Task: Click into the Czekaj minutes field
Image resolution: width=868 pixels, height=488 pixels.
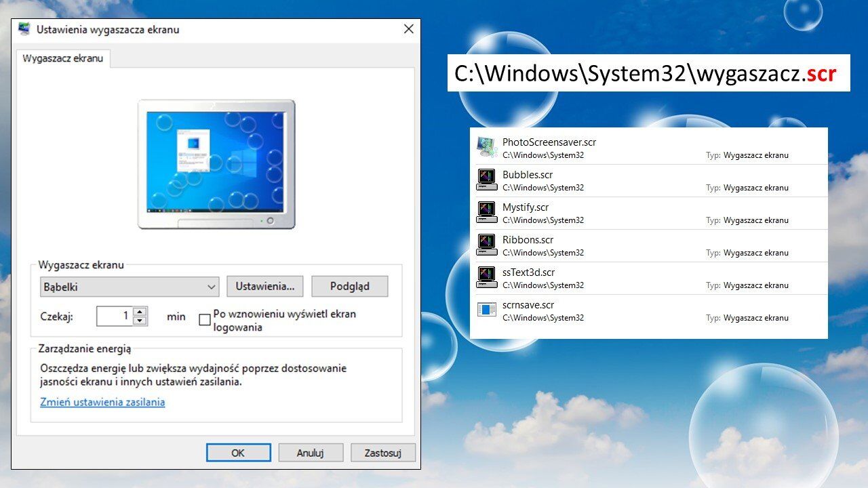Action: (x=115, y=316)
